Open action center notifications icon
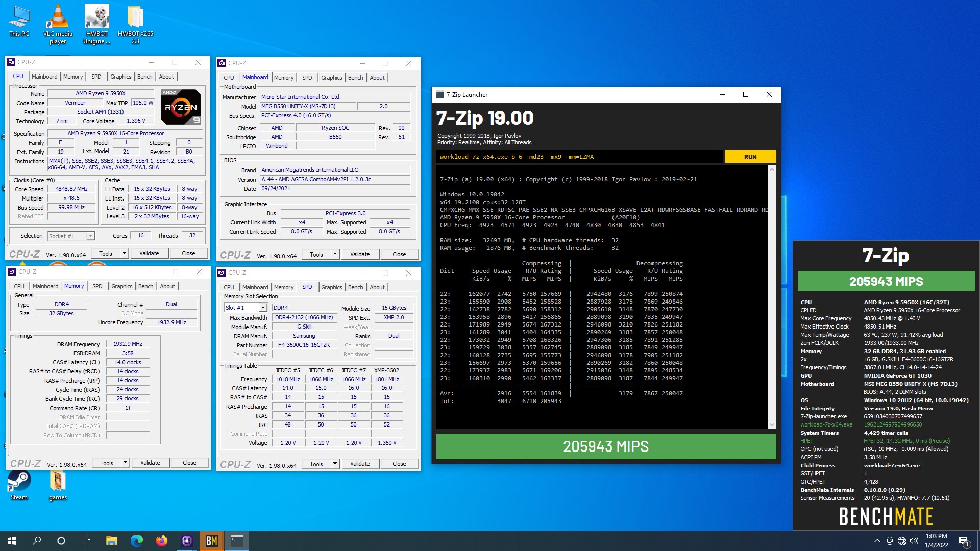980x551 pixels. (x=964, y=540)
